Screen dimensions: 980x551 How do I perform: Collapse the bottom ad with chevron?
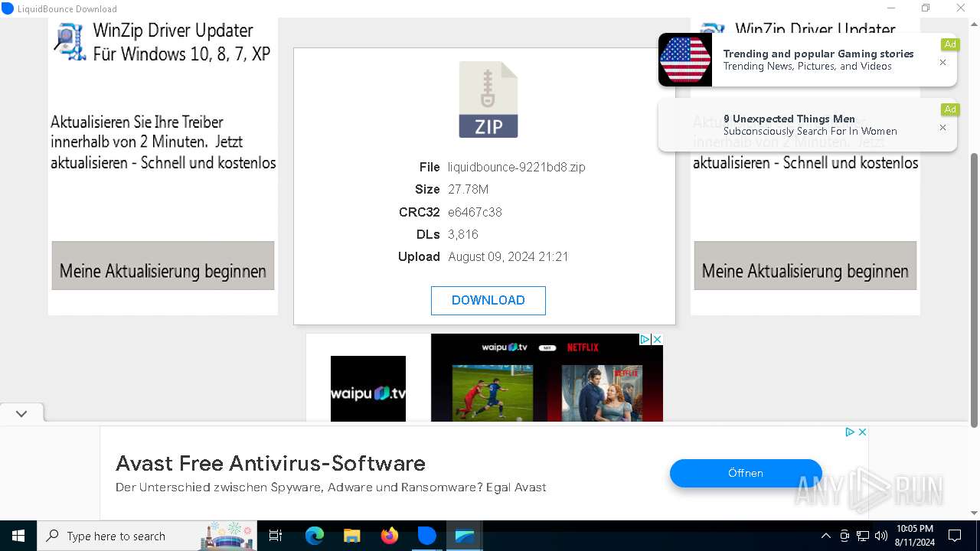[x=21, y=413]
